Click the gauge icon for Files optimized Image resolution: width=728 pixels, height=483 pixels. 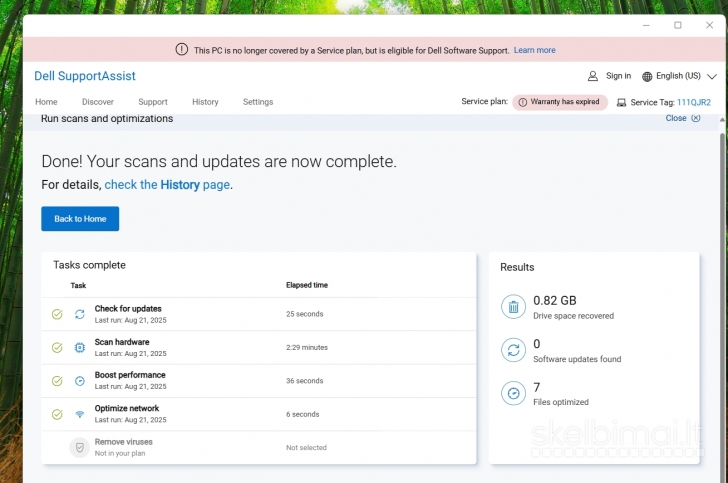click(x=514, y=393)
